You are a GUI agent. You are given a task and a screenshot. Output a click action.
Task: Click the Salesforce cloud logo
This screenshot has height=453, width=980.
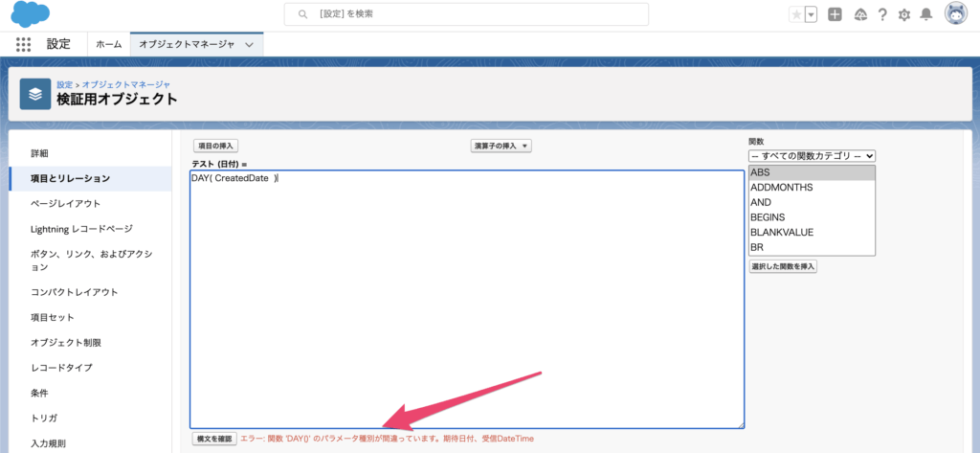[30, 14]
